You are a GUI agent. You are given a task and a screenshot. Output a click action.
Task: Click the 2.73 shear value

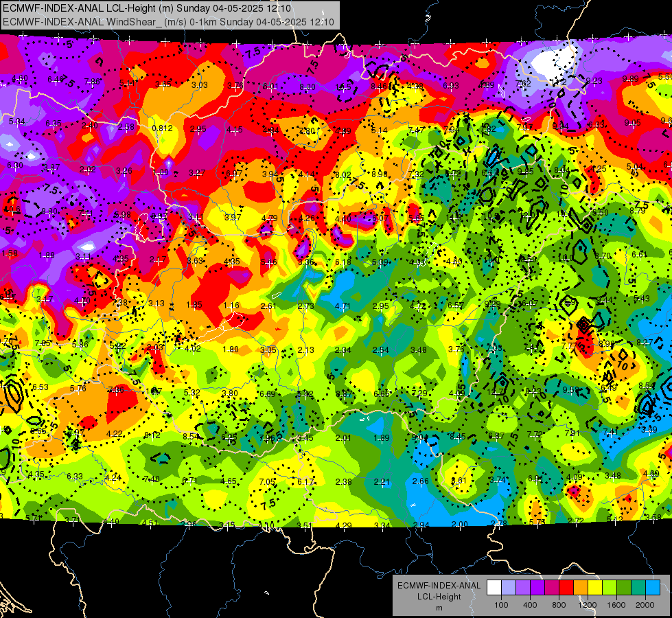click(x=305, y=306)
